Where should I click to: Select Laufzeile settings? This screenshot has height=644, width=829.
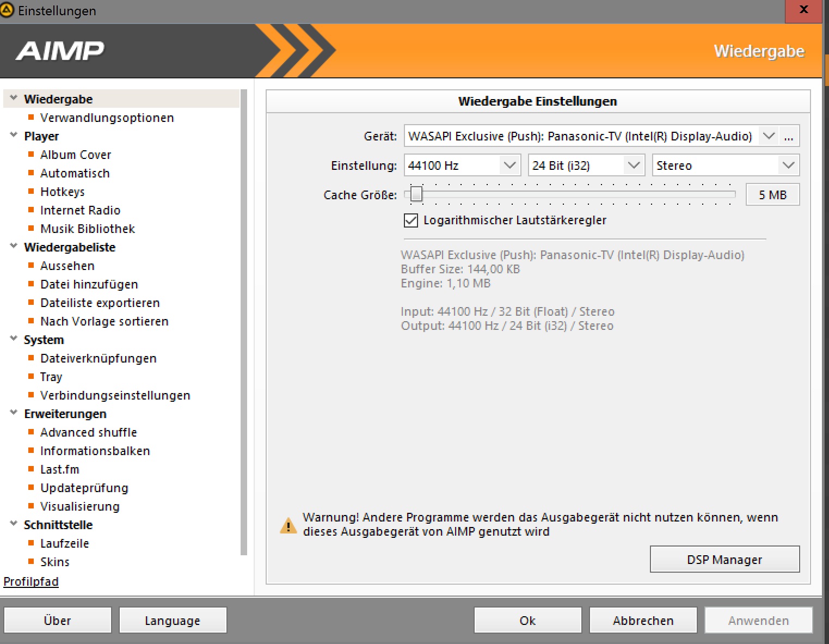[x=65, y=543]
